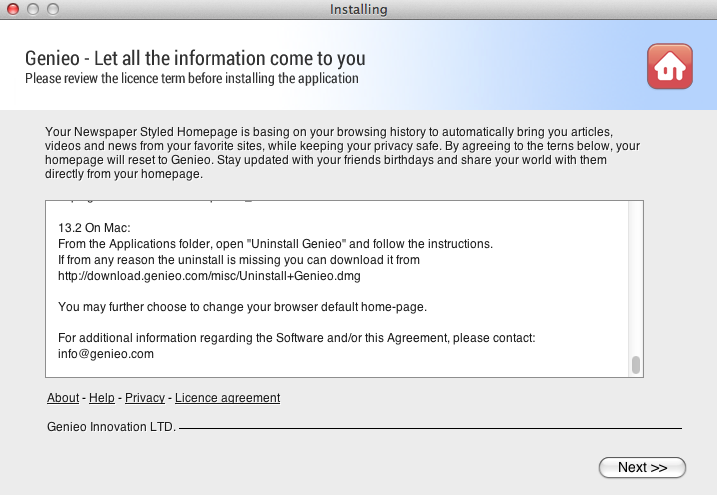The image size is (717, 495).
Task: Open the Licence agreement link
Action: pyautogui.click(x=227, y=398)
